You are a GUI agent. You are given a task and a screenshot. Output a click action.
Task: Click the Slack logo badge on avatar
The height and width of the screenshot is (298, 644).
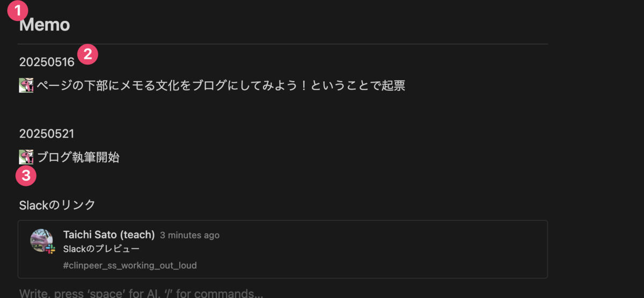tap(50, 249)
